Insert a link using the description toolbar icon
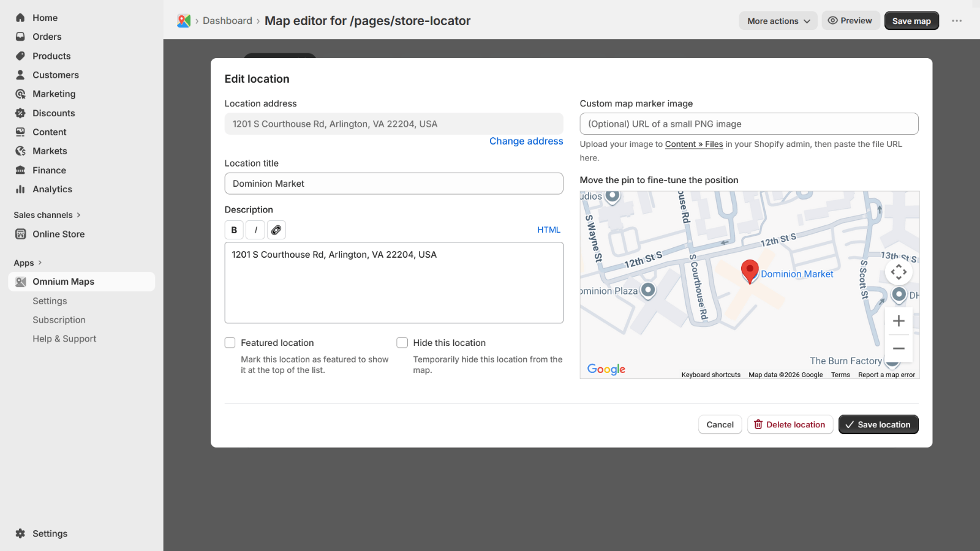 point(276,230)
